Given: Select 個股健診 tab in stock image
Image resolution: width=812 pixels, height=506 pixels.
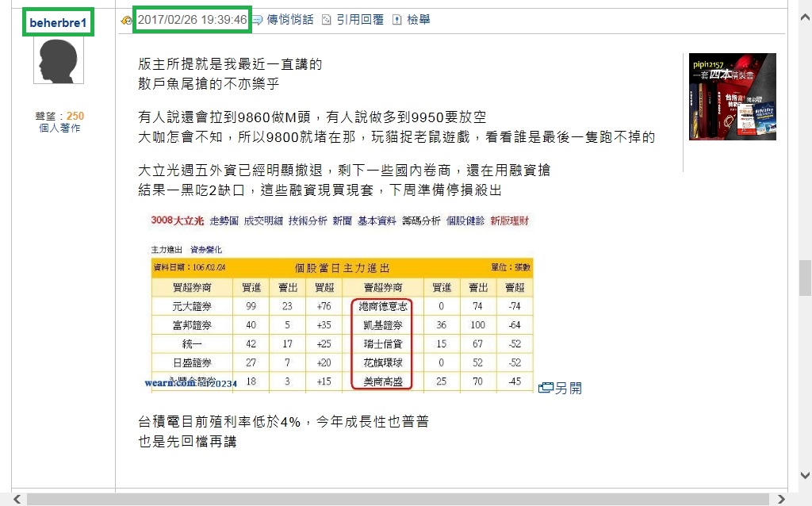Looking at the screenshot, I should point(465,221).
